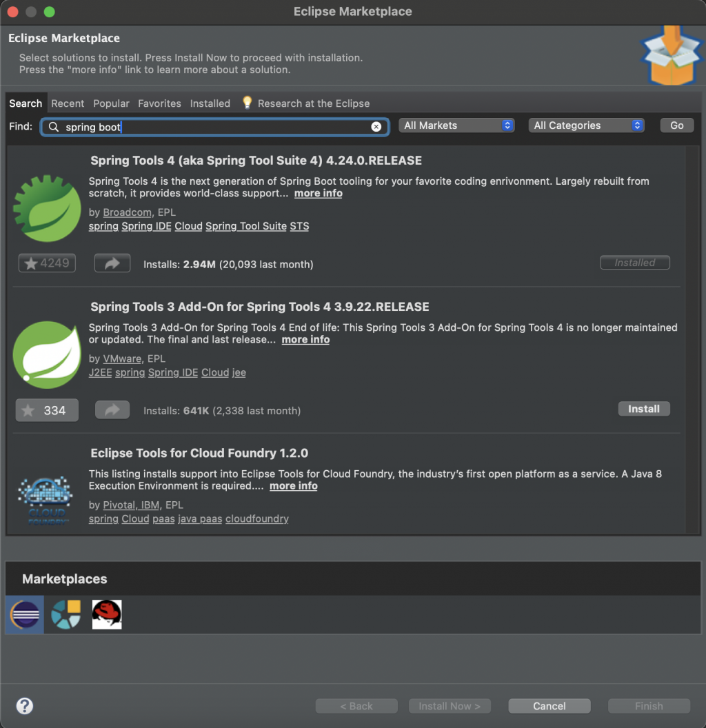Click the STS tag link
Image resolution: width=706 pixels, height=728 pixels.
pos(300,226)
